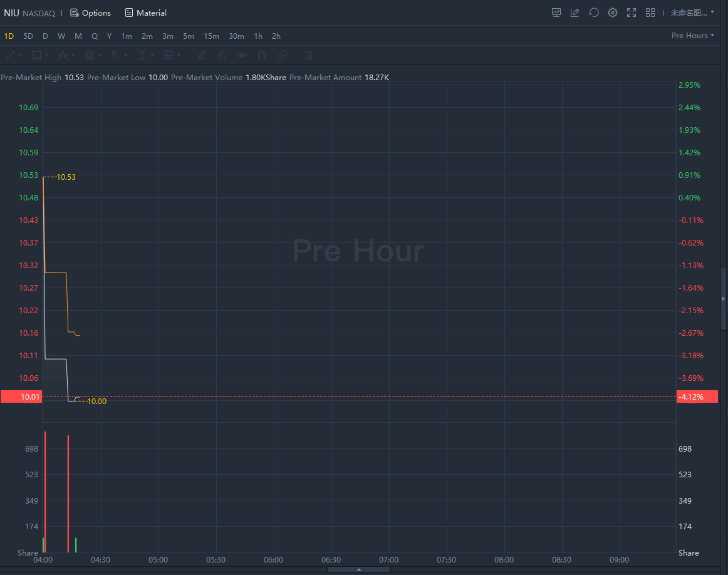This screenshot has height=575, width=728.
Task: Click the 10.53 high marker label
Action: (x=66, y=177)
